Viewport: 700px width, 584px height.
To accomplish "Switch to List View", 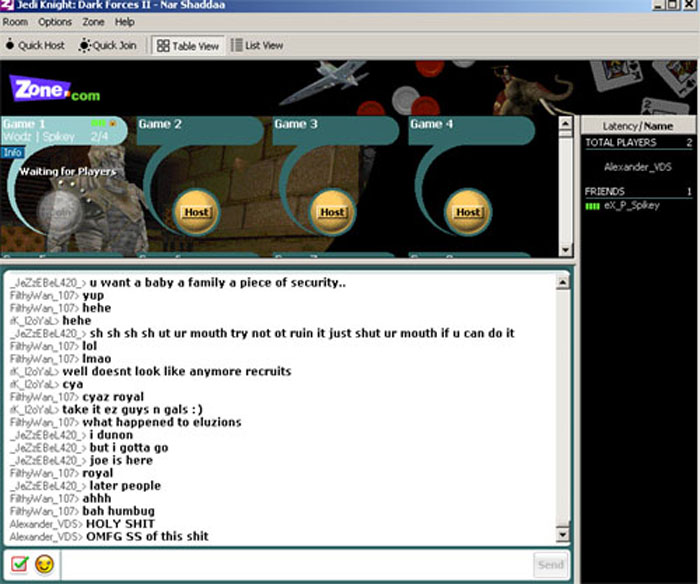I will coord(257,45).
